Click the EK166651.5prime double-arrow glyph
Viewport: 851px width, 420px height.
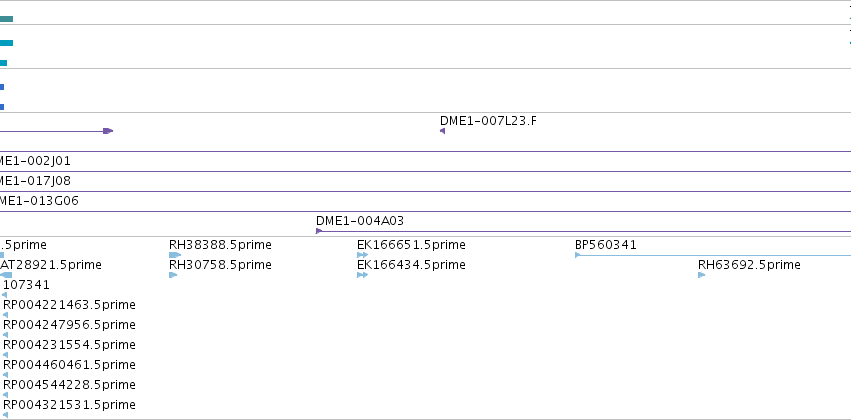[363, 255]
